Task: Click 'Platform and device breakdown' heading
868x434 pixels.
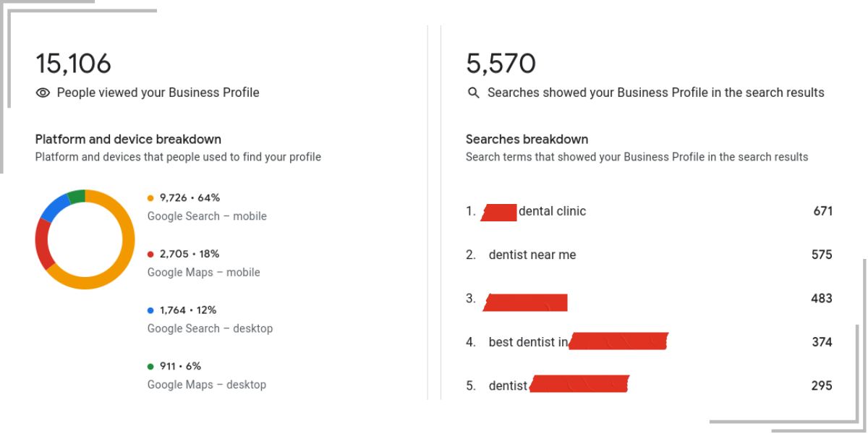Action: tap(128, 139)
